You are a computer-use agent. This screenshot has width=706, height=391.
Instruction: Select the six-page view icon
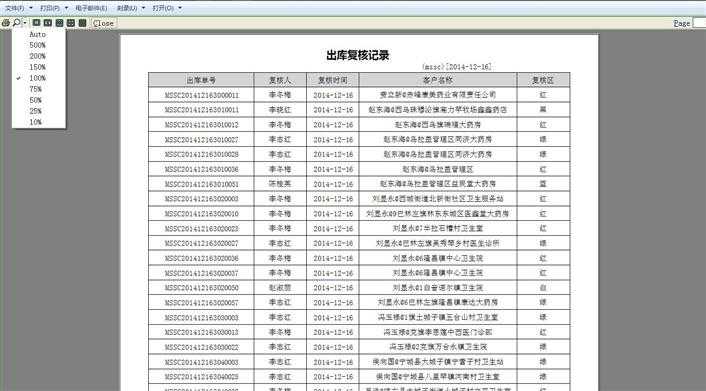(82, 23)
